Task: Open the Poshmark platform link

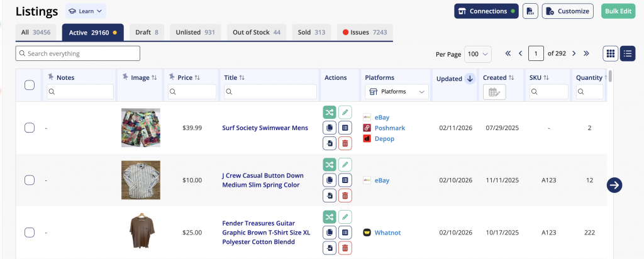Action: tap(389, 128)
